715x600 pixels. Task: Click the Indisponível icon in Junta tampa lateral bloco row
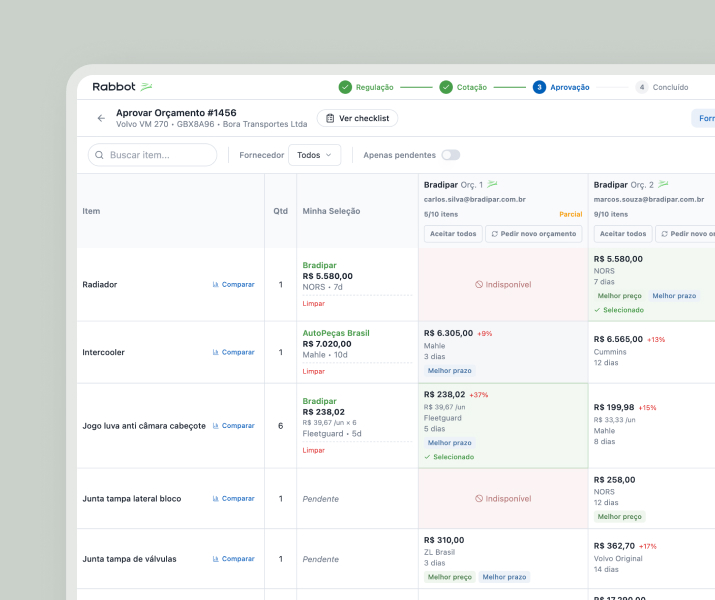pos(479,499)
